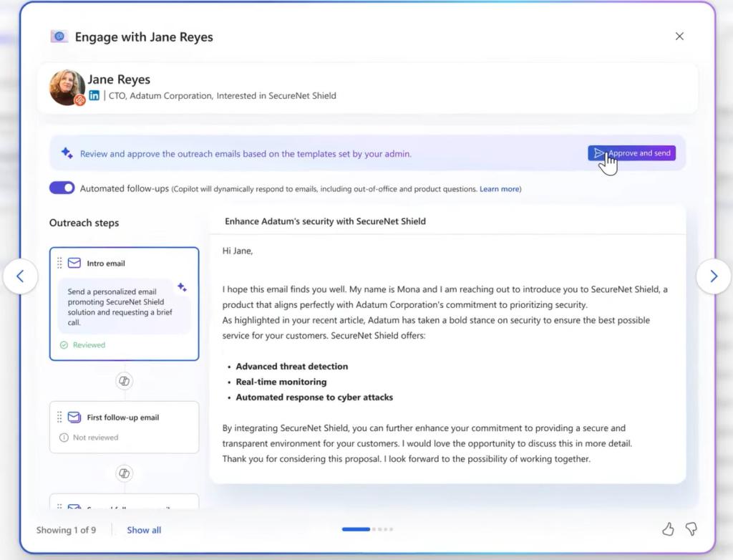
Task: Give thumbs up feedback
Action: point(668,529)
